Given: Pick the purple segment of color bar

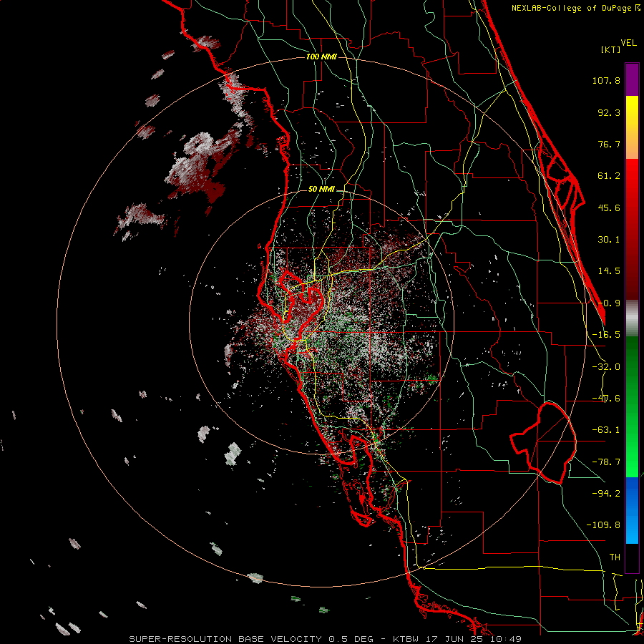Looking at the screenshot, I should [x=632, y=79].
